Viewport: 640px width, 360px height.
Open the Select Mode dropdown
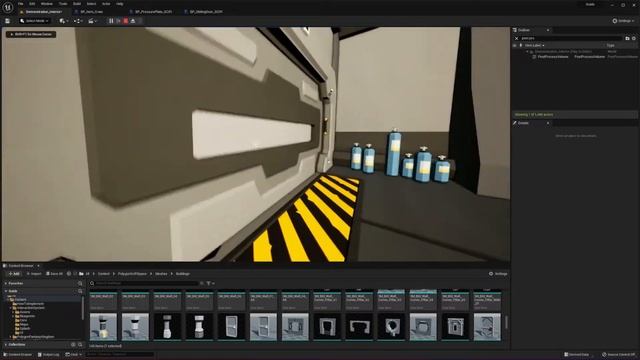click(34, 21)
